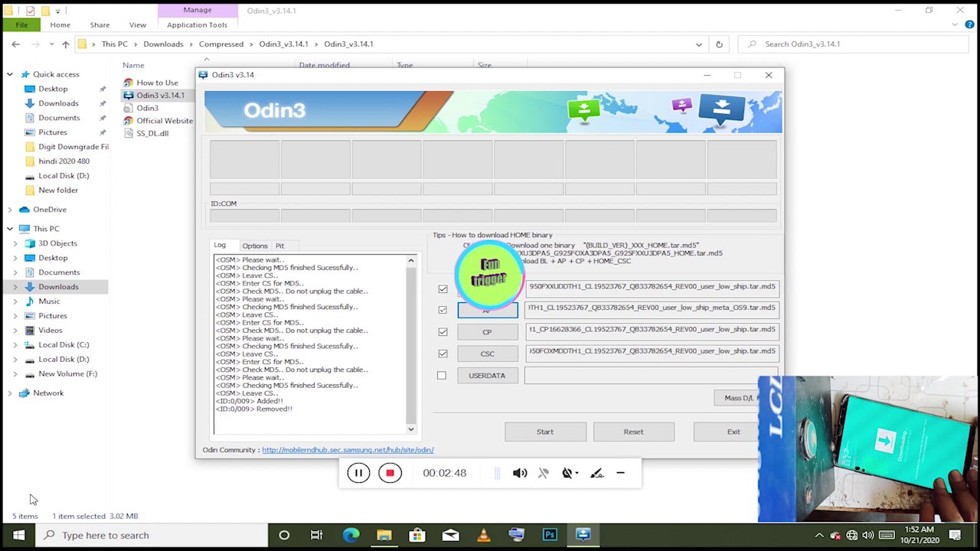The width and height of the screenshot is (980, 551).
Task: Open the address bar history dropdown
Action: coord(698,44)
